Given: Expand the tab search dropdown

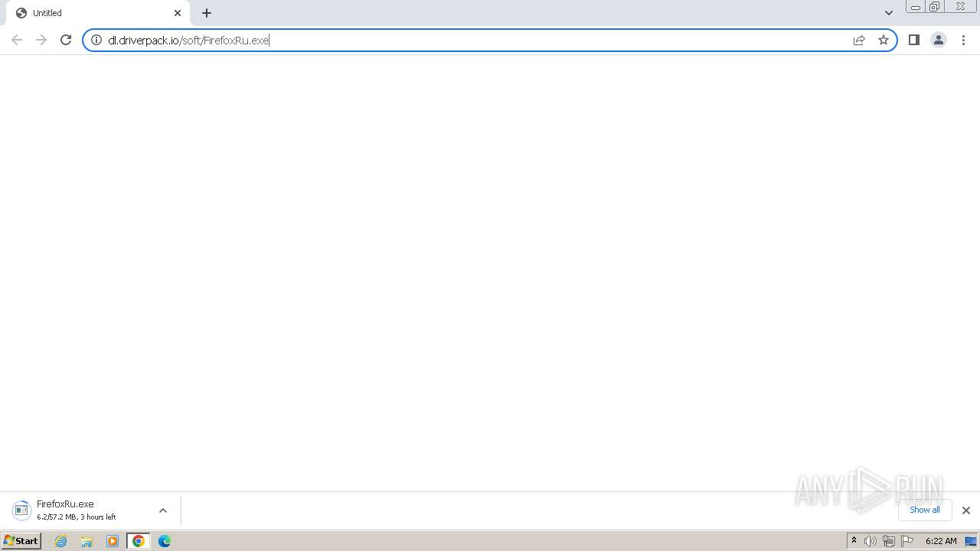Looking at the screenshot, I should click(889, 13).
